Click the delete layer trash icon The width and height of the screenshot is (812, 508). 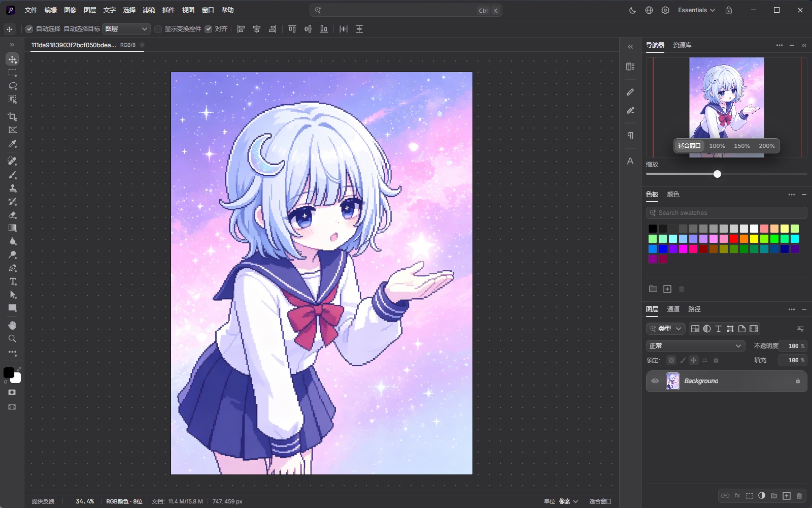799,496
